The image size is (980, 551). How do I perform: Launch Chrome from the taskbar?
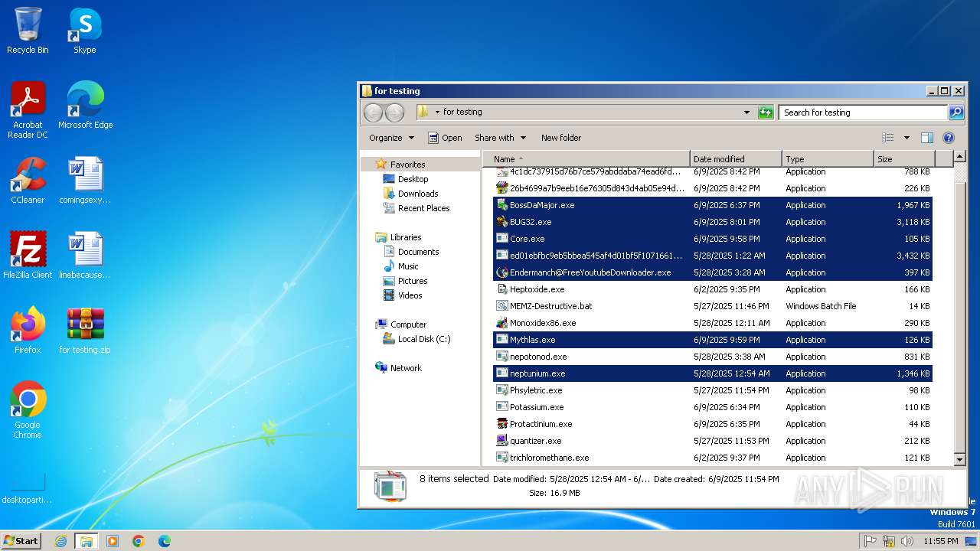[138, 541]
